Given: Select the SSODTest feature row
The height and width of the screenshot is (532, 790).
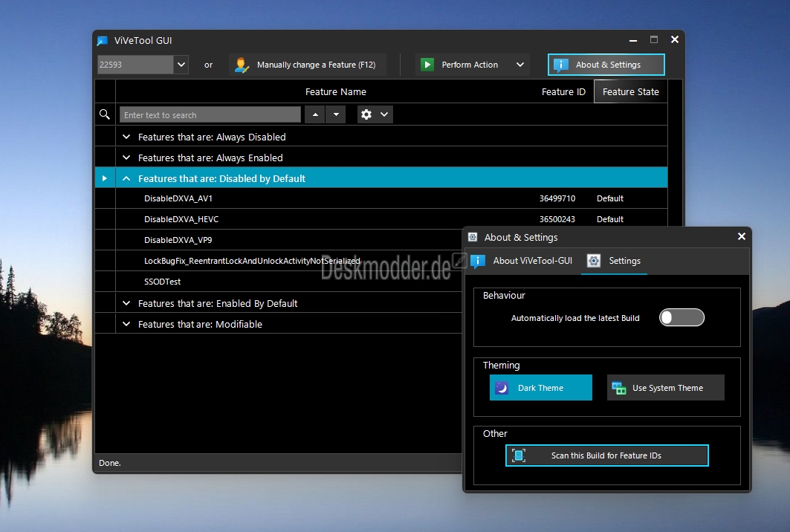Looking at the screenshot, I should click(279, 281).
